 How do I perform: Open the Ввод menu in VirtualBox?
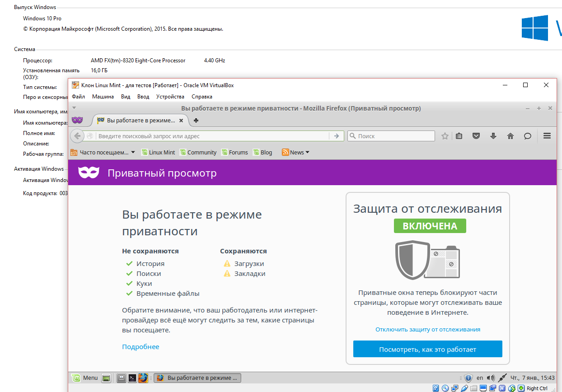[143, 97]
